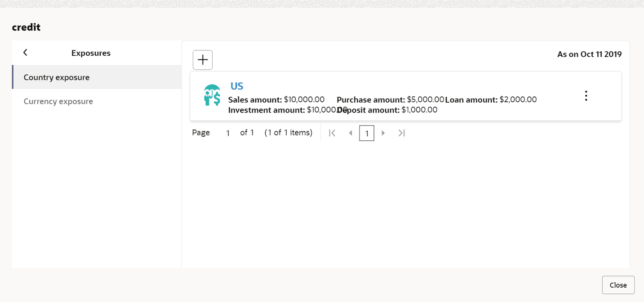Click the Deposit amount value

419,110
